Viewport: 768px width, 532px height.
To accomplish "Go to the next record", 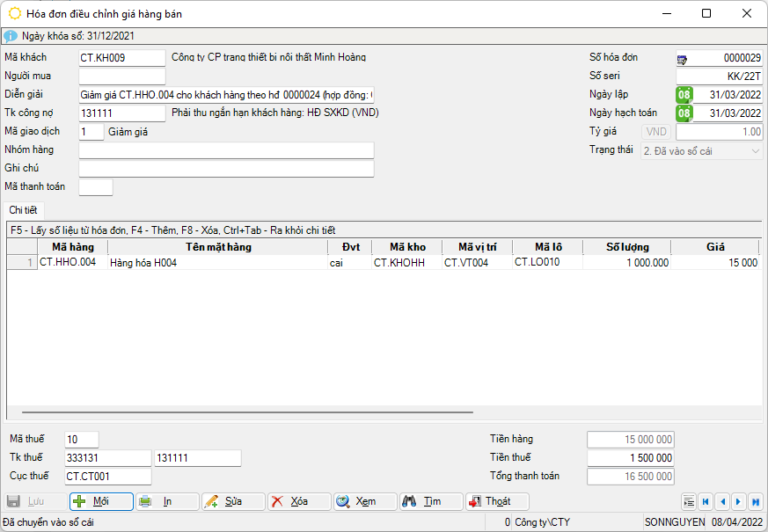I will pos(739,502).
